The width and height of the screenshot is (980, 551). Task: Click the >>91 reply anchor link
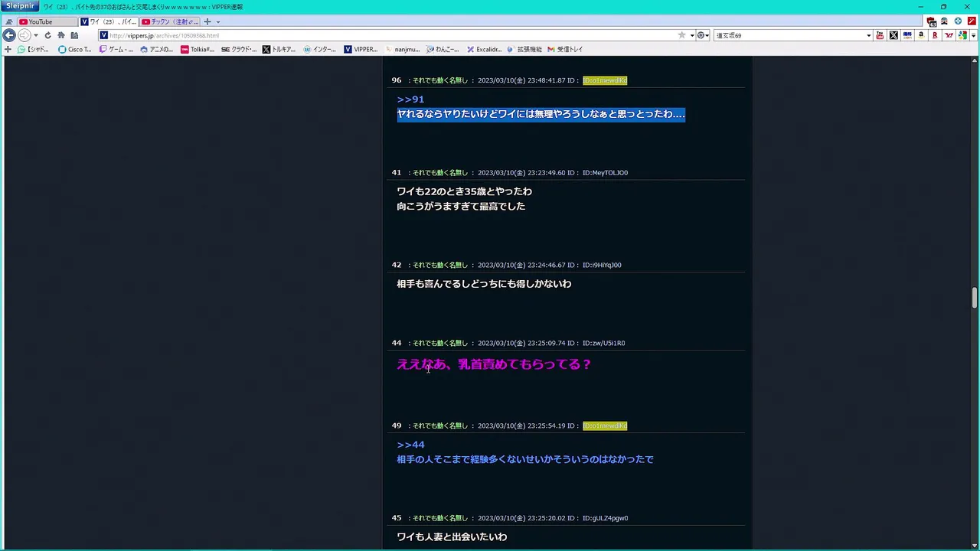point(410,99)
